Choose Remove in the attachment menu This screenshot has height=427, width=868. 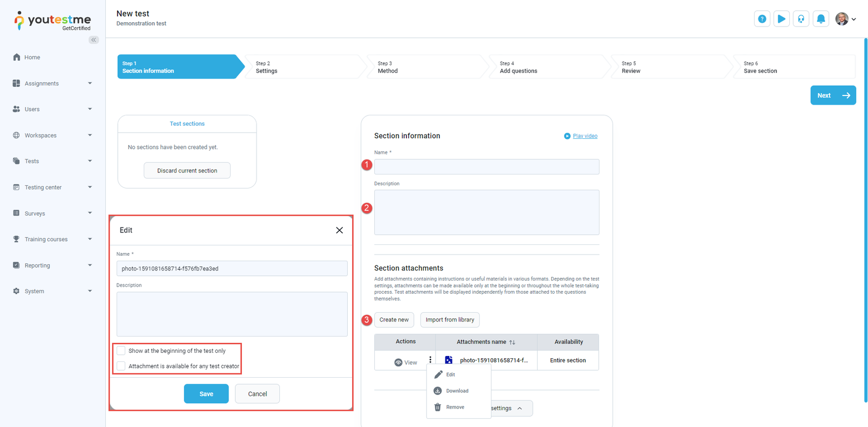click(455, 407)
